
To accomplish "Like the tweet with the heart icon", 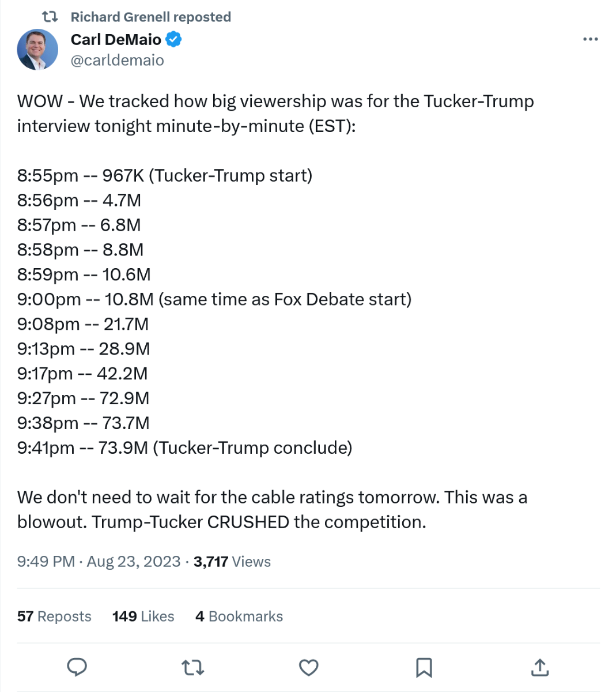I will tap(309, 668).
